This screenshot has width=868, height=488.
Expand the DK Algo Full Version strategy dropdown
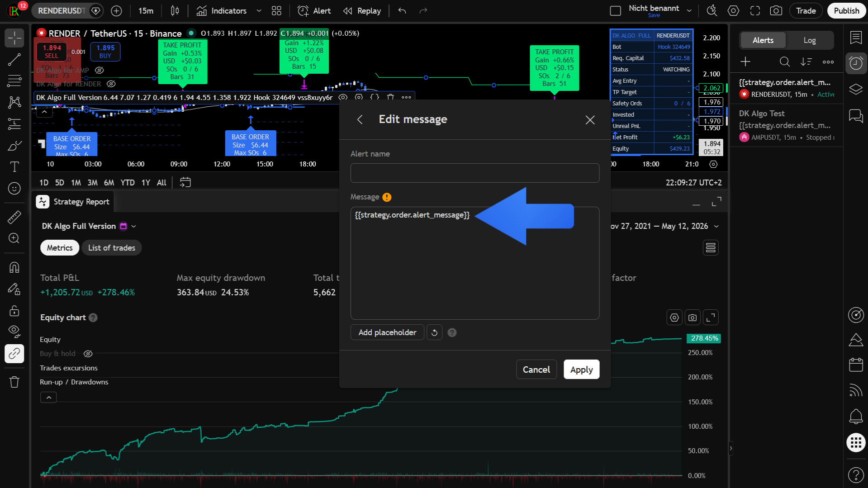[134, 226]
